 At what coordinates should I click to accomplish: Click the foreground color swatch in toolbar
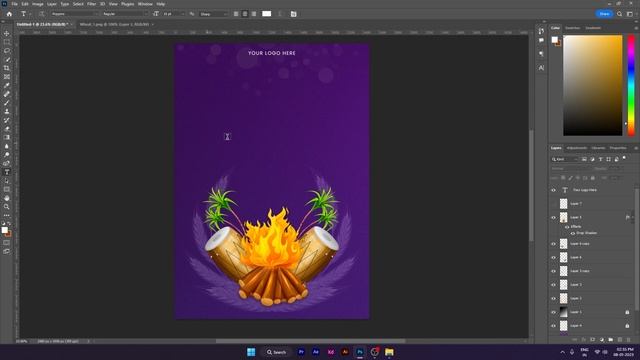pyautogui.click(x=4, y=230)
